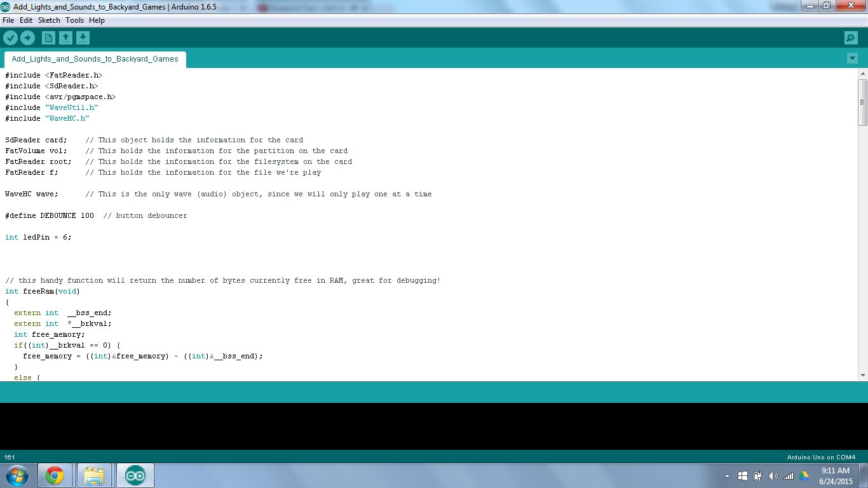Viewport: 868px width, 488px height.
Task: Click the 'if((int)__brkval == 0) {' line
Action: tap(67, 345)
